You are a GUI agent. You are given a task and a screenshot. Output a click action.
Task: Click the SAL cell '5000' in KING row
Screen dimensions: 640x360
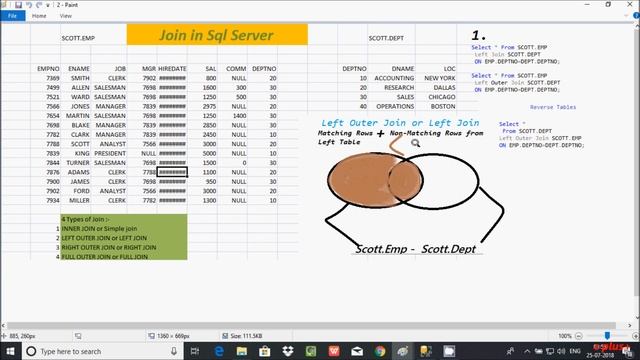point(209,153)
